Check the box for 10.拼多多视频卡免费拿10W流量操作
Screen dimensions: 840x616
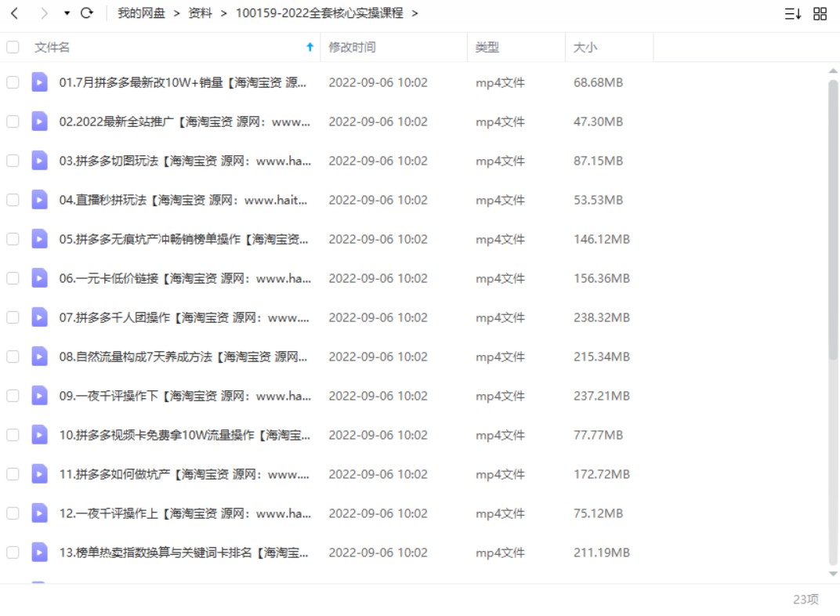click(13, 435)
